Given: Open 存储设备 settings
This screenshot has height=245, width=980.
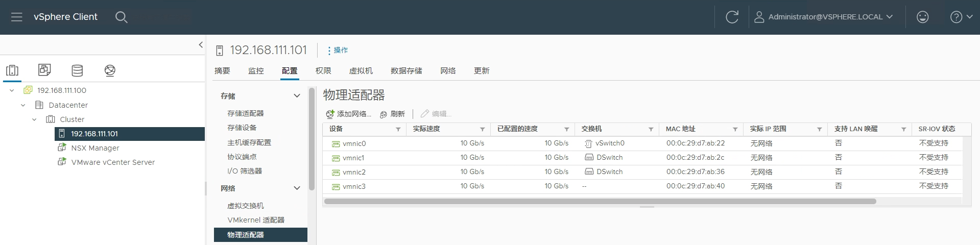Looking at the screenshot, I should [x=242, y=128].
